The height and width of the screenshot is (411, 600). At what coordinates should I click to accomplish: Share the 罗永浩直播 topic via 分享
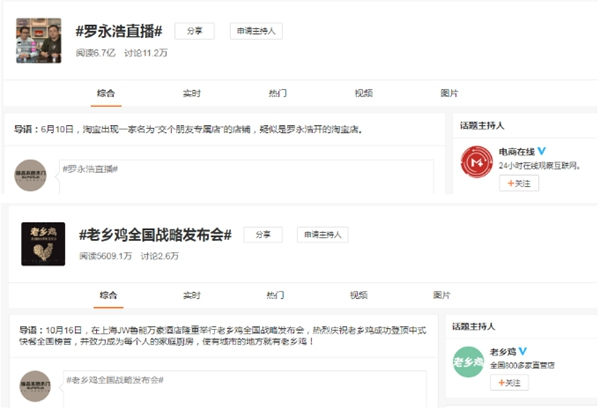click(x=194, y=31)
